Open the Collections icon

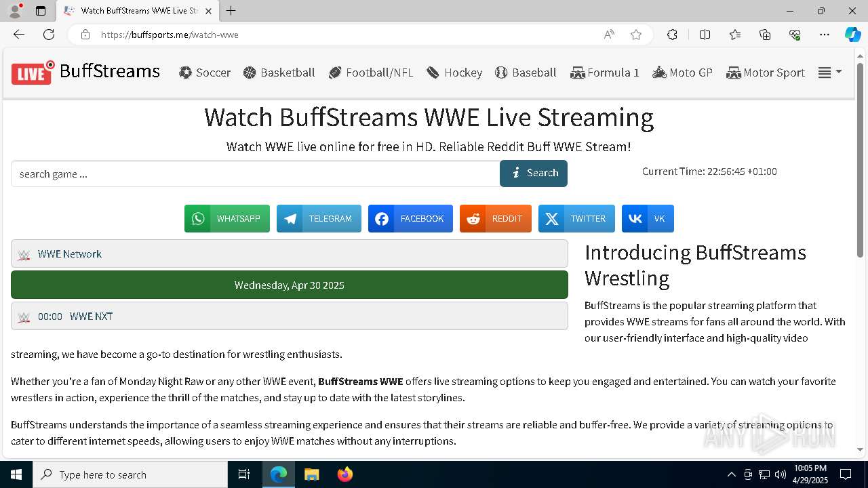(765, 35)
